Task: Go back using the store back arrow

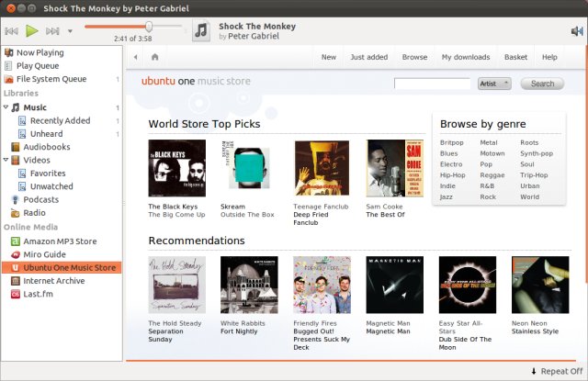Action: tap(136, 57)
